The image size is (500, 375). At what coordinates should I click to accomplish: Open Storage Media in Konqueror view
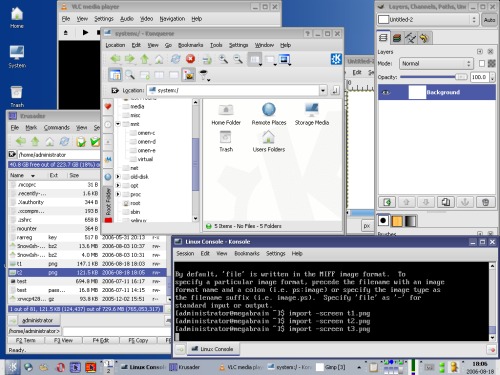pyautogui.click(x=312, y=114)
